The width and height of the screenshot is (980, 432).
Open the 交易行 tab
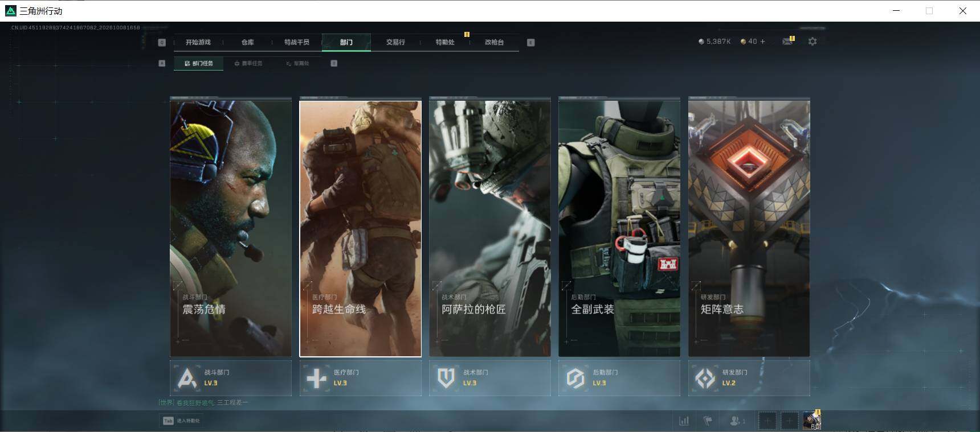[x=395, y=42]
